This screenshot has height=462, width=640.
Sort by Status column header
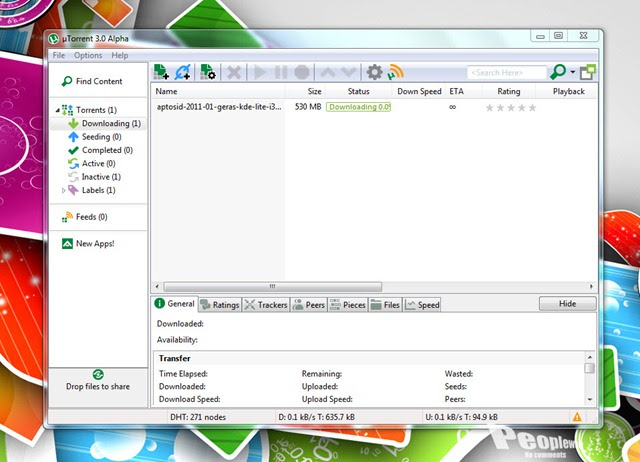point(358,91)
